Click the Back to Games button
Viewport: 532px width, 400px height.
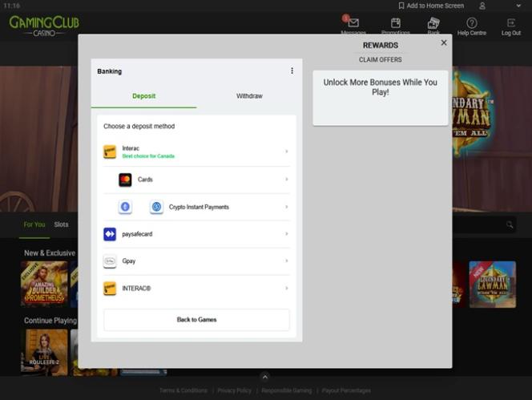click(196, 320)
